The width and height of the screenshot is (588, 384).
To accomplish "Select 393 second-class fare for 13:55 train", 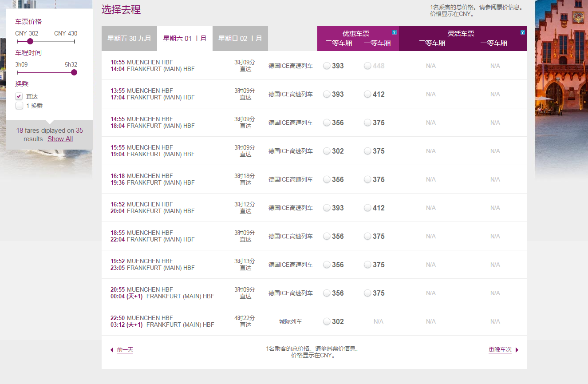I will pyautogui.click(x=327, y=94).
